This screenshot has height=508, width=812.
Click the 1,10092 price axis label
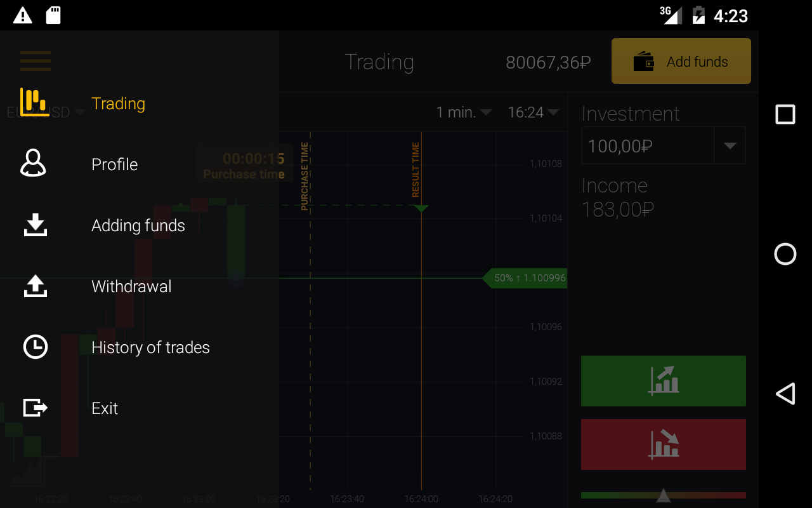tap(546, 382)
